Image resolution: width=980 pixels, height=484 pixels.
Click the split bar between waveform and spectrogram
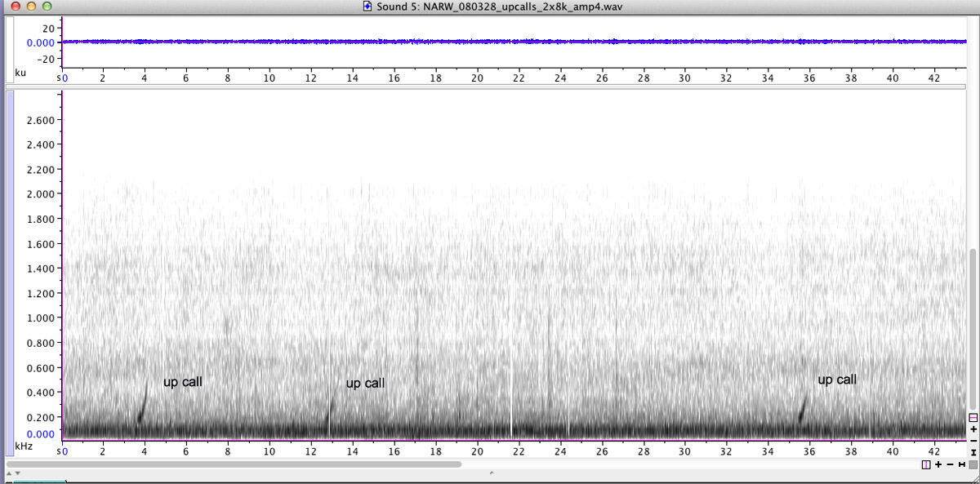click(x=487, y=85)
